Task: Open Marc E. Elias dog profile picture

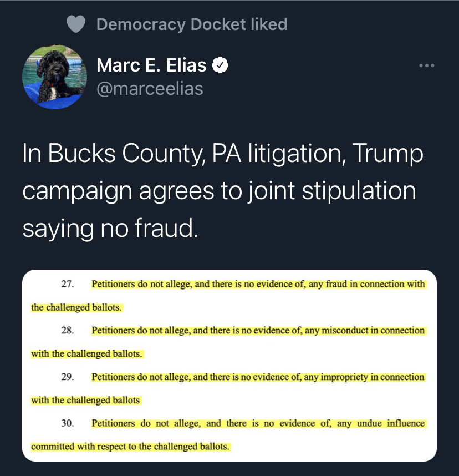Action: pos(54,77)
